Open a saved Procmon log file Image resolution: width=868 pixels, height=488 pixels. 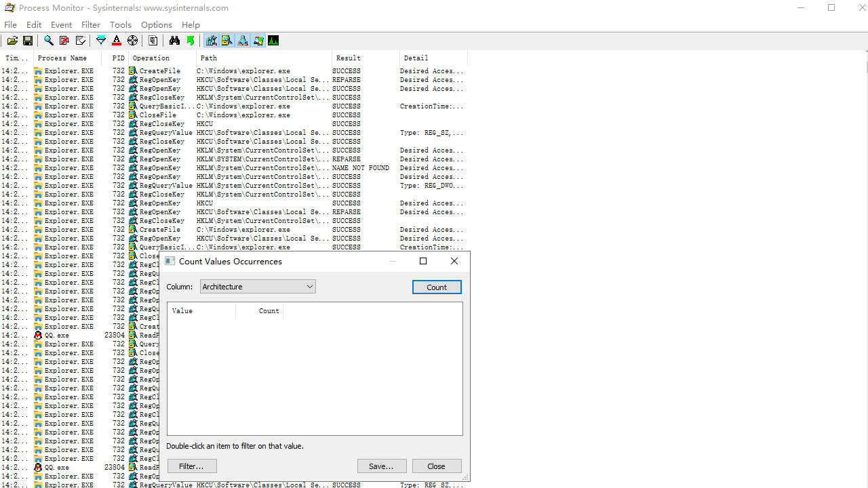tap(12, 40)
